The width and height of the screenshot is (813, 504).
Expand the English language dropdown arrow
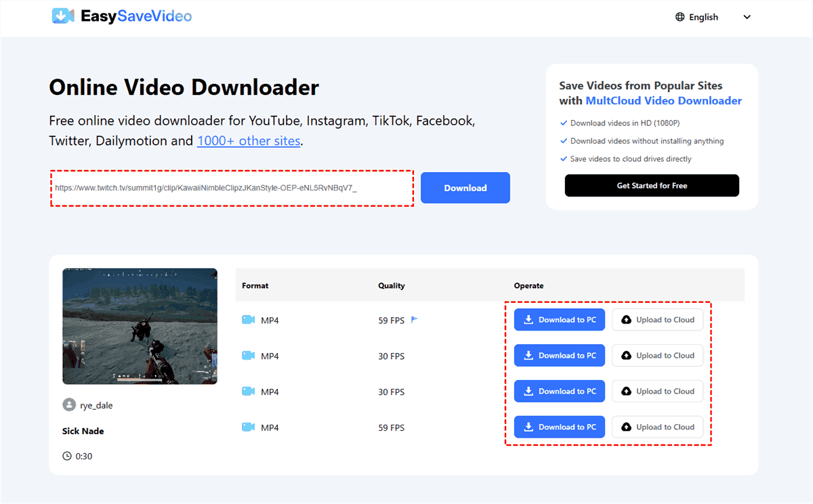747,17
